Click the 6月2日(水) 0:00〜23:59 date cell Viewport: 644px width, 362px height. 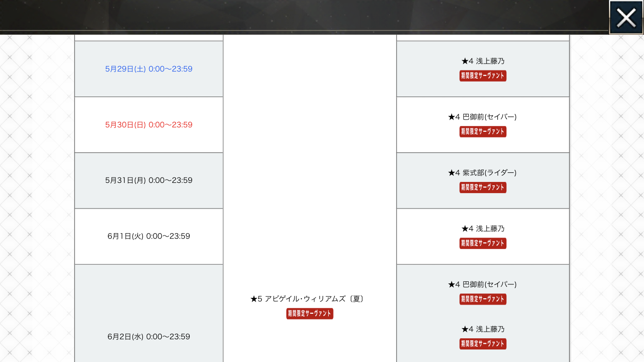(149, 336)
